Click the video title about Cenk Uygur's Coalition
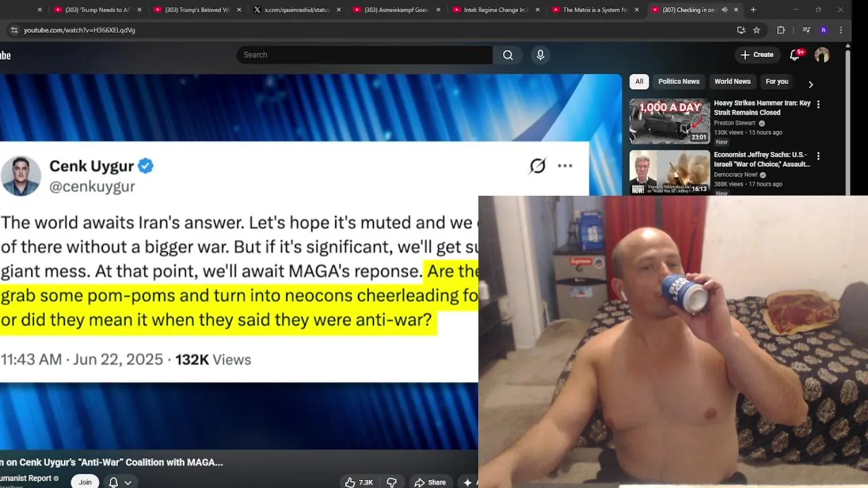 [x=112, y=462]
